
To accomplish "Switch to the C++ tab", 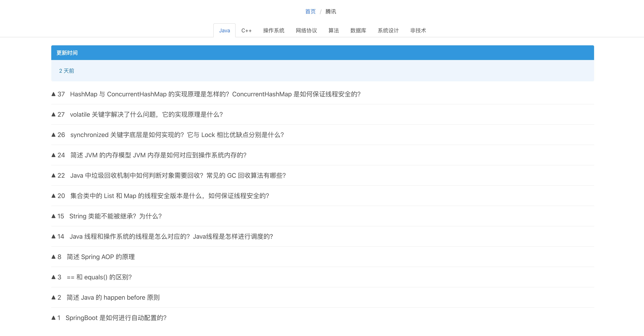I will coord(246,30).
